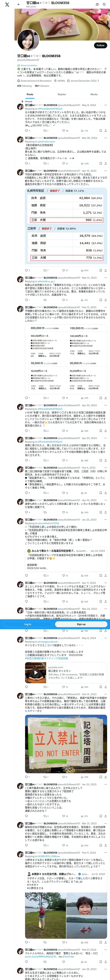The height and width of the screenshot is (980, 110).
Task: Click the Sign up button
Action: [x=81, y=624]
